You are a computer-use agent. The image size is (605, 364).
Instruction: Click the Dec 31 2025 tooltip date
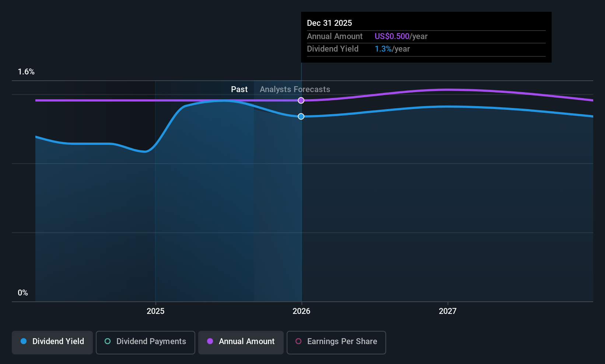[329, 23]
